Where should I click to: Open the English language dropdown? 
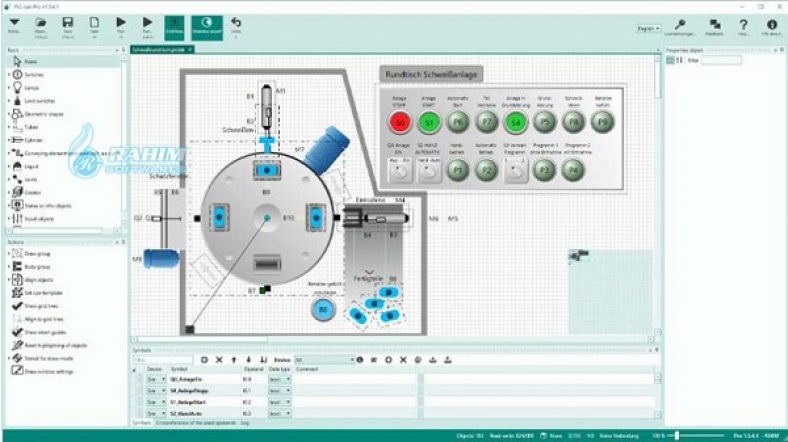click(x=648, y=29)
